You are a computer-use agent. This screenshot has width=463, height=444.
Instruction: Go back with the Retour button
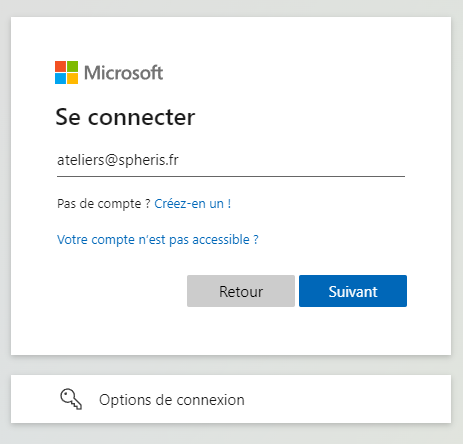pos(241,291)
